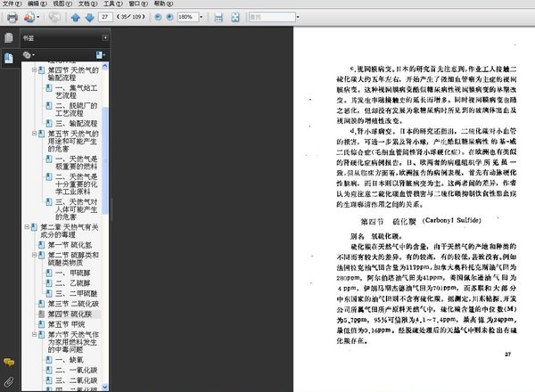Select bookmark 第五节 甲烷
Viewport: 535px width, 392px height.
coord(66,324)
